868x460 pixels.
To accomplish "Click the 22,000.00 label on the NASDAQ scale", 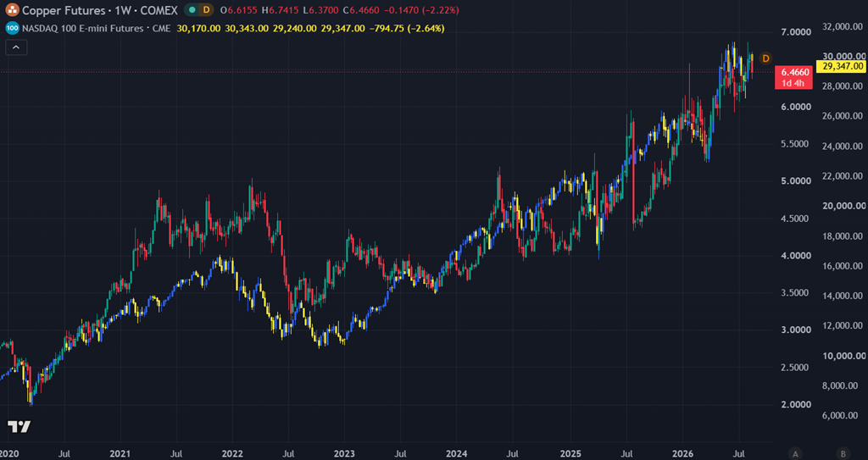I will 843,176.
